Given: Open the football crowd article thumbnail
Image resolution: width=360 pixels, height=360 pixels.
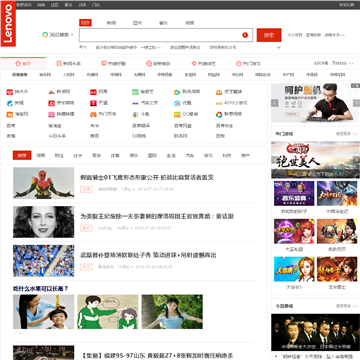Looking at the screenshot, I should click(44, 261).
